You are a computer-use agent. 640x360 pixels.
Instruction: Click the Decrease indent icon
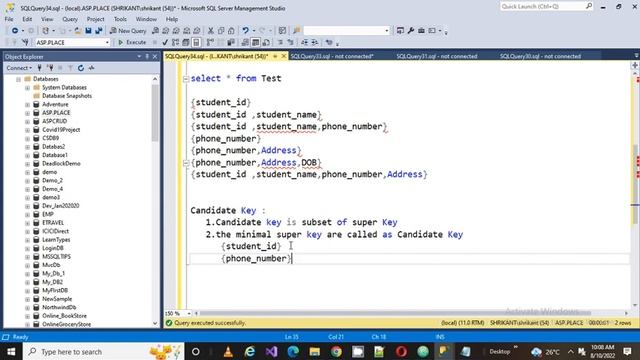click(x=304, y=42)
